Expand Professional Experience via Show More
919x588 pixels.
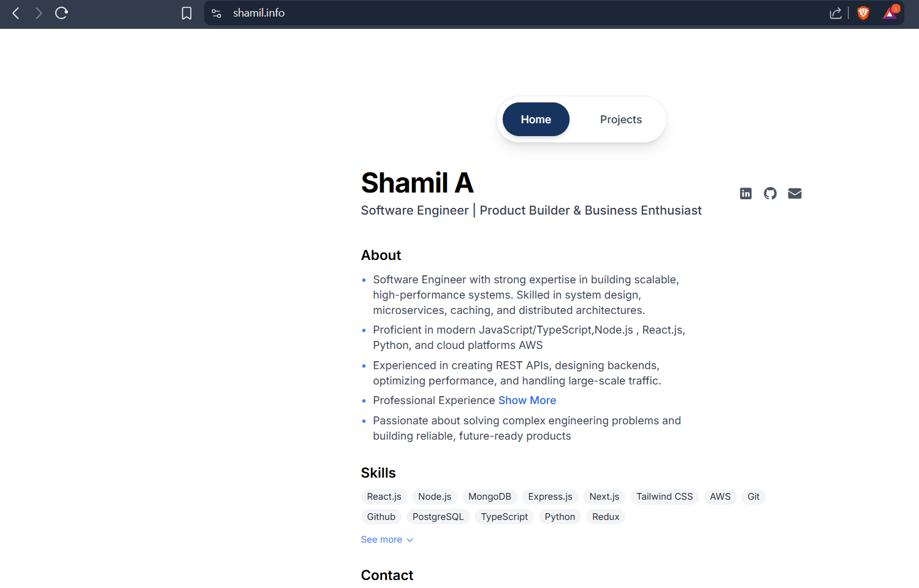(x=527, y=400)
